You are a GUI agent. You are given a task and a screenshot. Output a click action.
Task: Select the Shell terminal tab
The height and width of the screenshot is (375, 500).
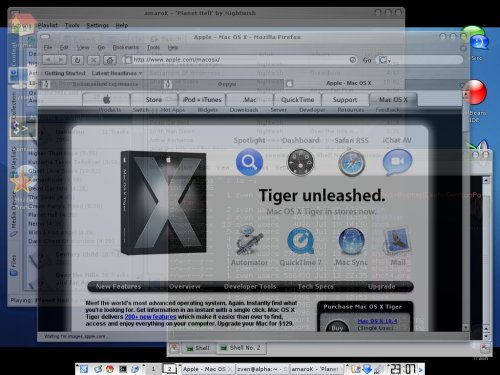pos(199,348)
